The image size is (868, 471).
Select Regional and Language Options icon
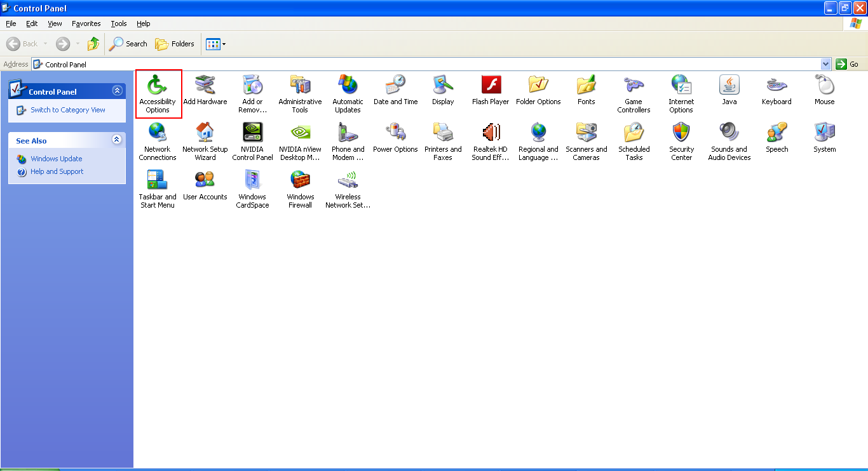(538, 142)
